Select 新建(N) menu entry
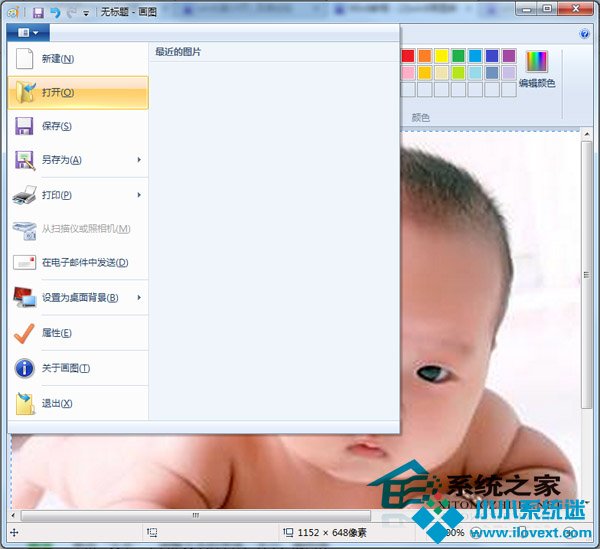 click(x=78, y=59)
